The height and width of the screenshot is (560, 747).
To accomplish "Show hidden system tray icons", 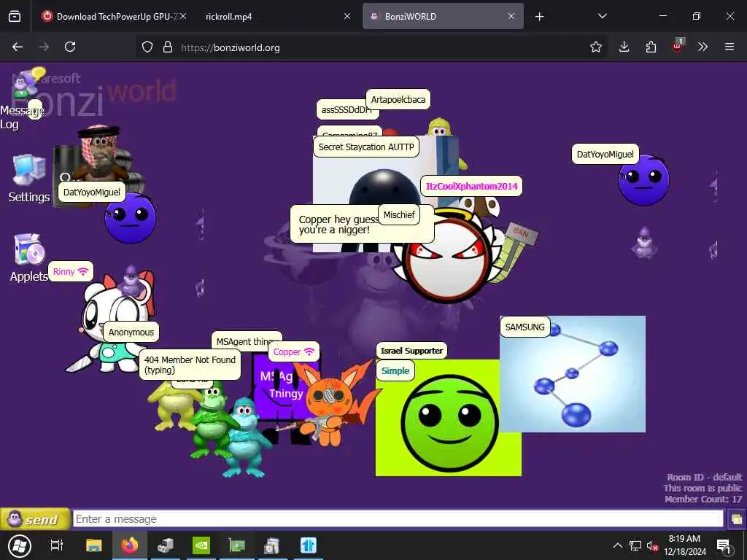I will [617, 545].
